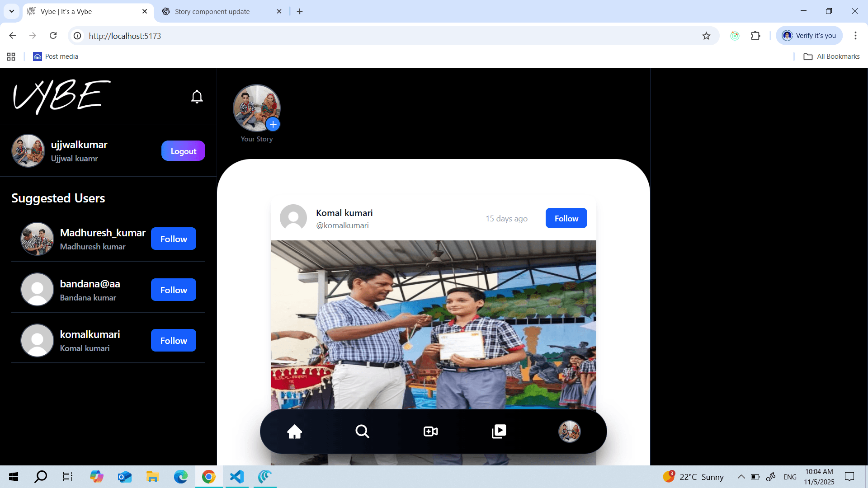Image resolution: width=868 pixels, height=488 pixels.
Task: Toggle the bookmark star for this page
Action: click(706, 36)
